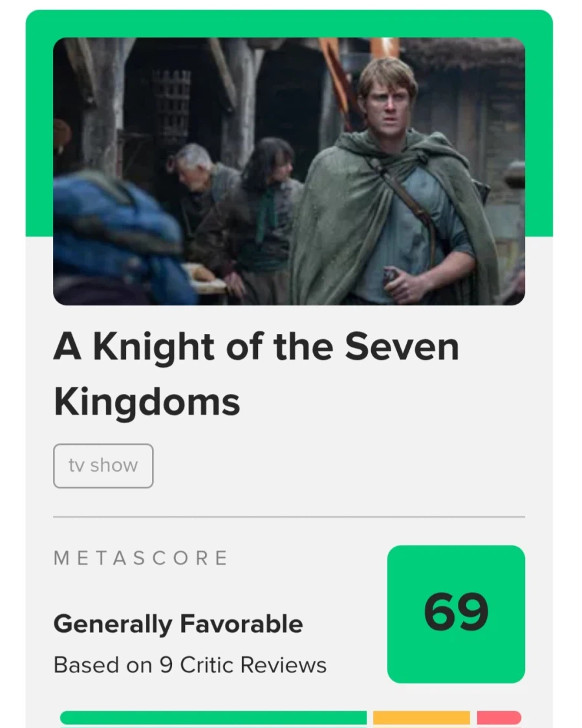Click the word 'Kingdoms' in the title
This screenshot has width=582, height=728.
point(147,402)
